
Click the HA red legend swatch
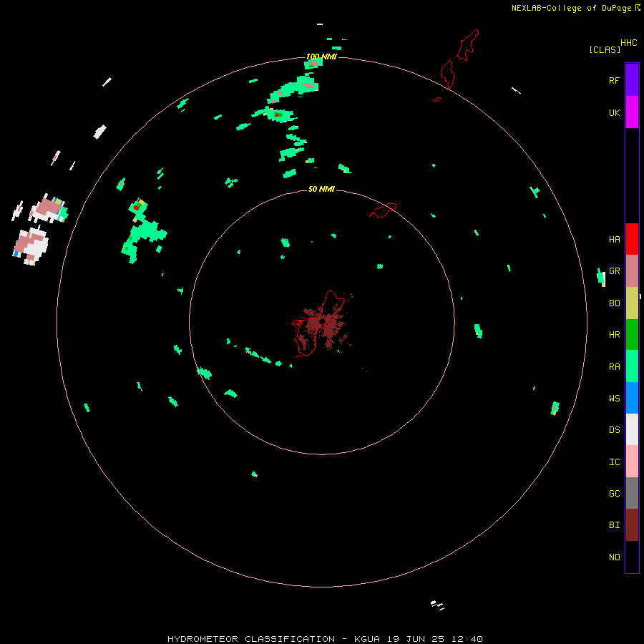pyautogui.click(x=632, y=239)
